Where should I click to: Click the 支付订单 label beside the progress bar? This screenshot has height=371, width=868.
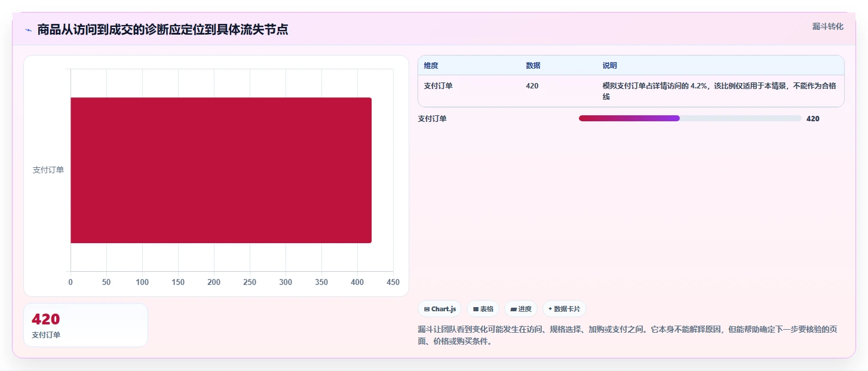point(433,119)
